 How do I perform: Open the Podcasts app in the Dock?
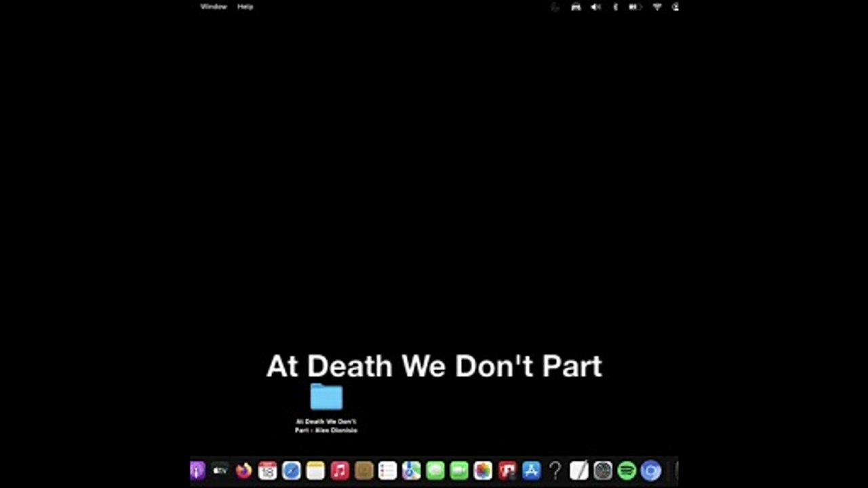tap(197, 470)
